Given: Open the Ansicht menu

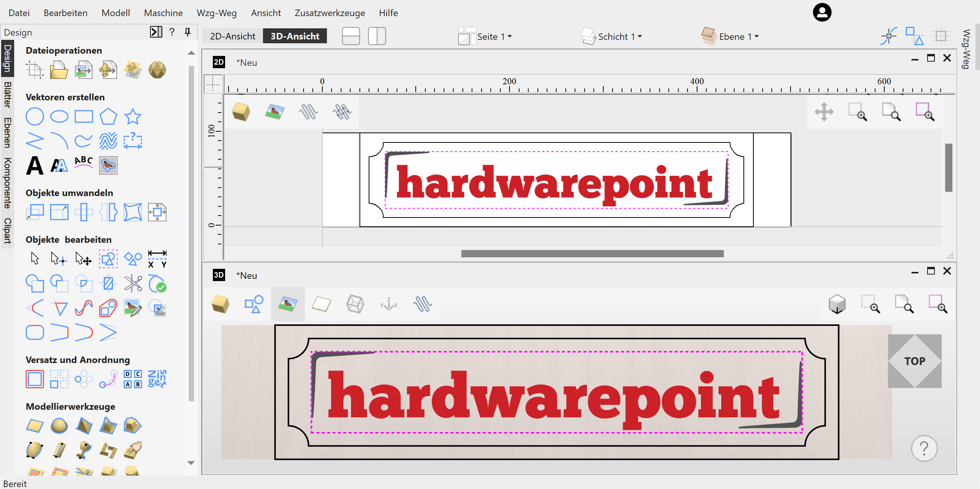Looking at the screenshot, I should [x=266, y=13].
